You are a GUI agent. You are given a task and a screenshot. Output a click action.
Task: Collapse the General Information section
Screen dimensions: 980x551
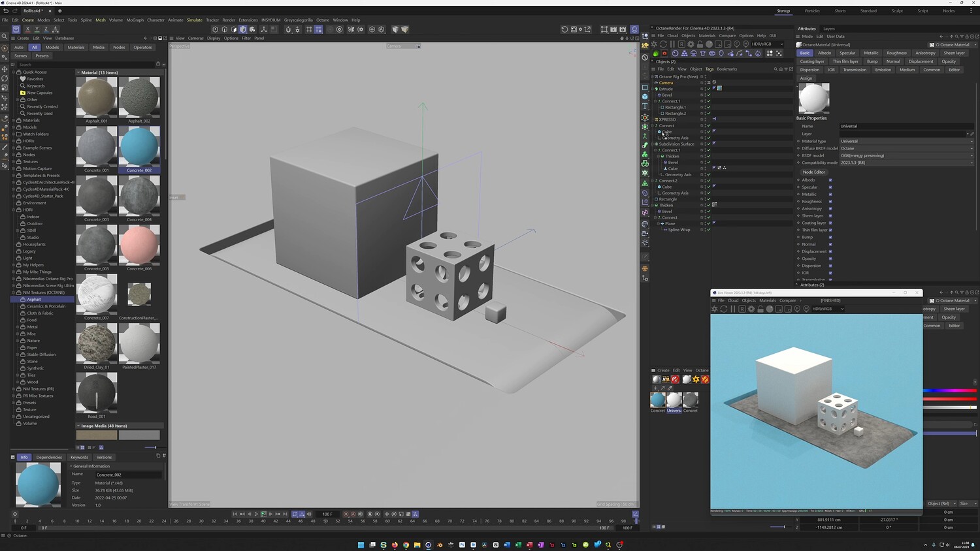point(71,466)
